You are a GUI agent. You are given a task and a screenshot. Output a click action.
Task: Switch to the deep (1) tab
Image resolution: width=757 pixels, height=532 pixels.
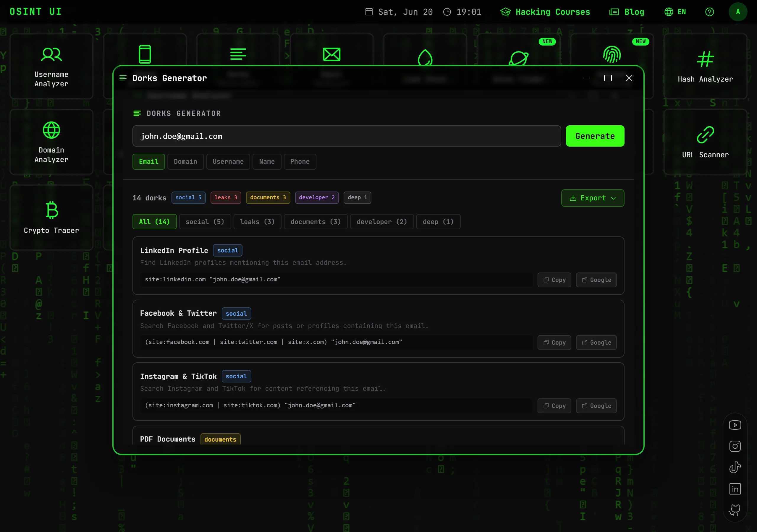[x=438, y=221]
